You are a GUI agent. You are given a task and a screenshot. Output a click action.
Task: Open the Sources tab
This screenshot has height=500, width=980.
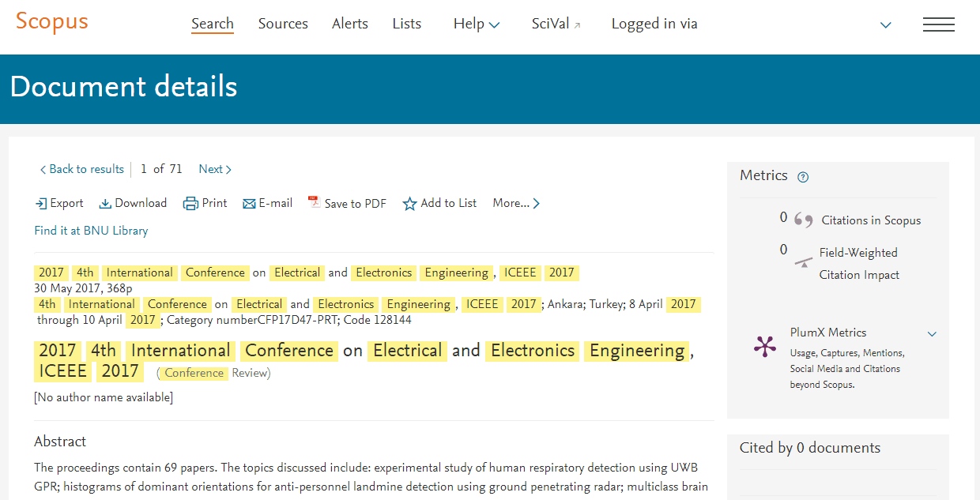pyautogui.click(x=283, y=24)
